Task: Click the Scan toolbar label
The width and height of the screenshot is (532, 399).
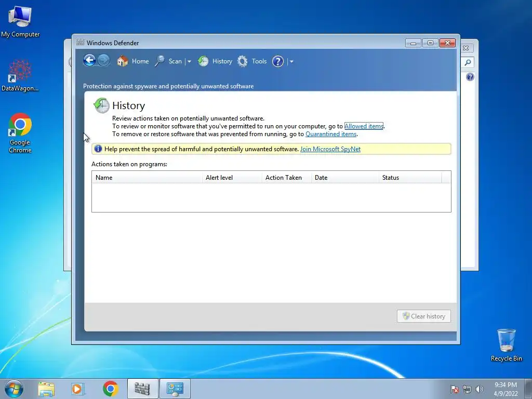Action: click(x=175, y=61)
